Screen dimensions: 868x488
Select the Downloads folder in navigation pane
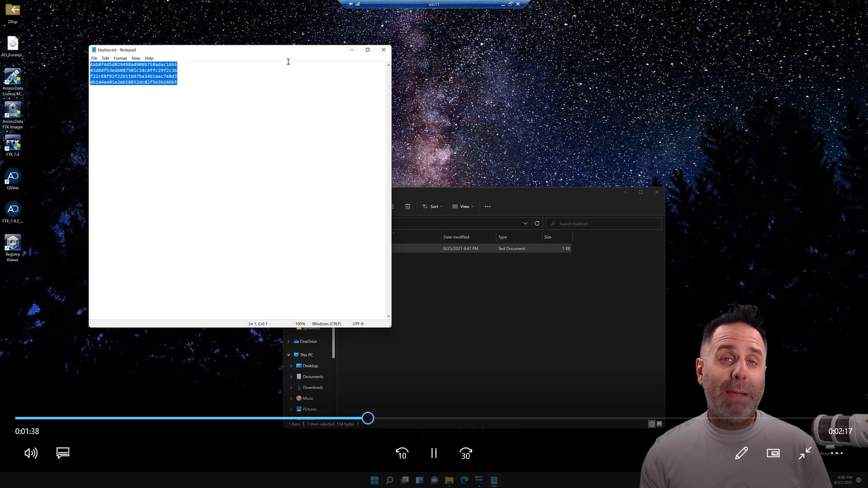pyautogui.click(x=313, y=388)
